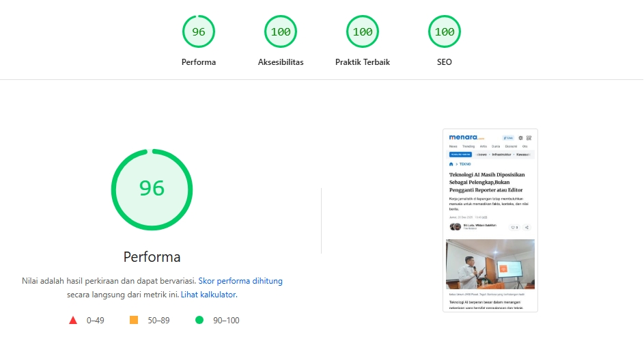Click the large 96 performance gauge
The height and width of the screenshot is (337, 644).
tap(152, 189)
